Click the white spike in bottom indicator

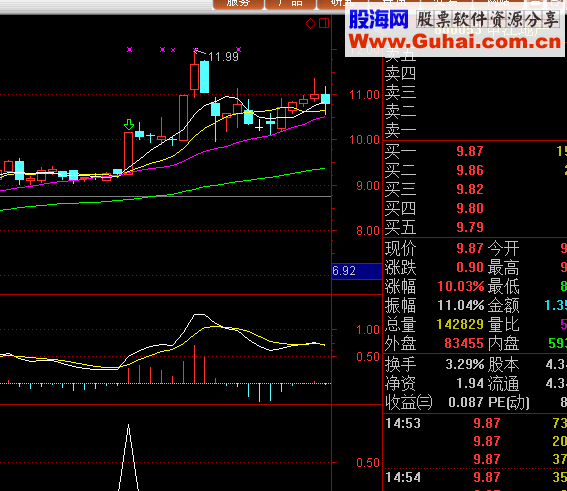128,458
